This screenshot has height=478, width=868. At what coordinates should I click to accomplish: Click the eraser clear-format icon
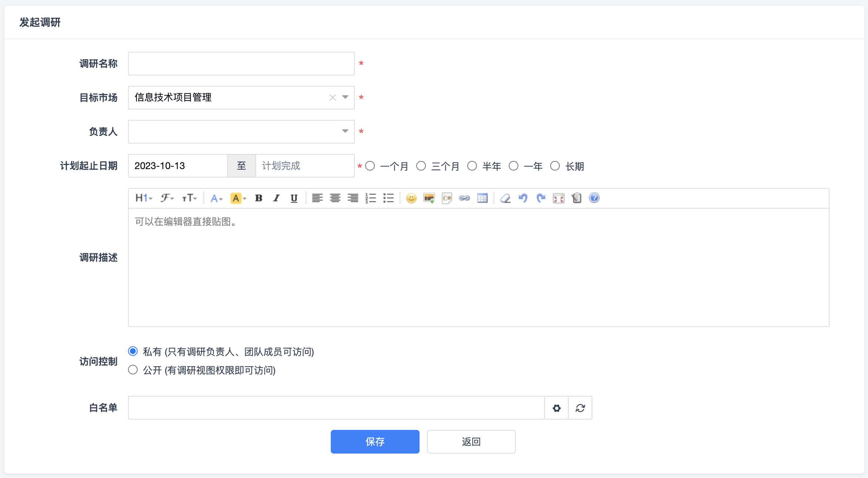[x=505, y=198]
